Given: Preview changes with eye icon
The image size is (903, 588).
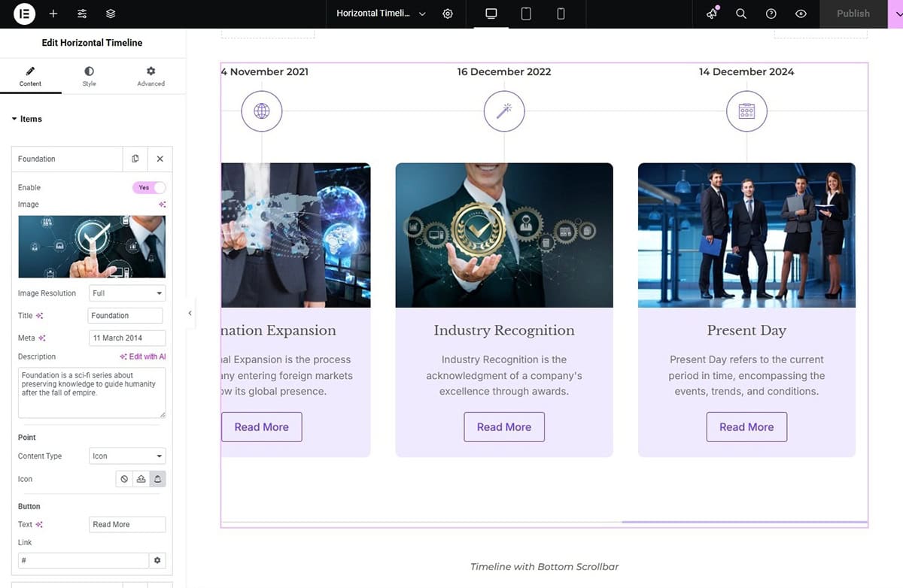Looking at the screenshot, I should [x=801, y=14].
